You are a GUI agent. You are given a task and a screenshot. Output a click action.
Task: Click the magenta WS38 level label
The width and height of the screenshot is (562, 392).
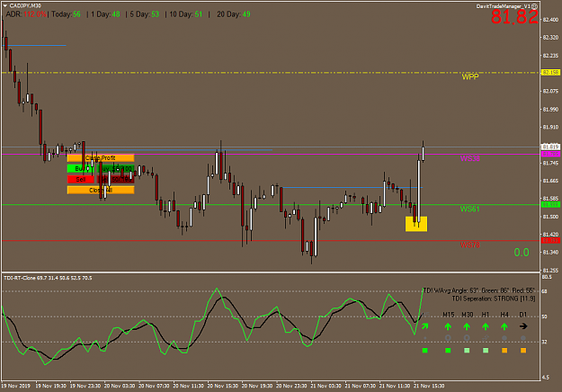470,158
